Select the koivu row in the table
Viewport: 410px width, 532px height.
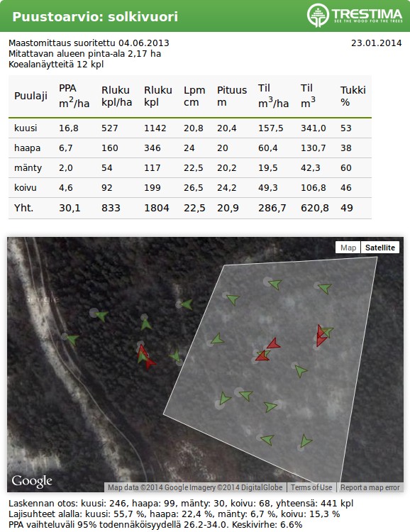190,188
